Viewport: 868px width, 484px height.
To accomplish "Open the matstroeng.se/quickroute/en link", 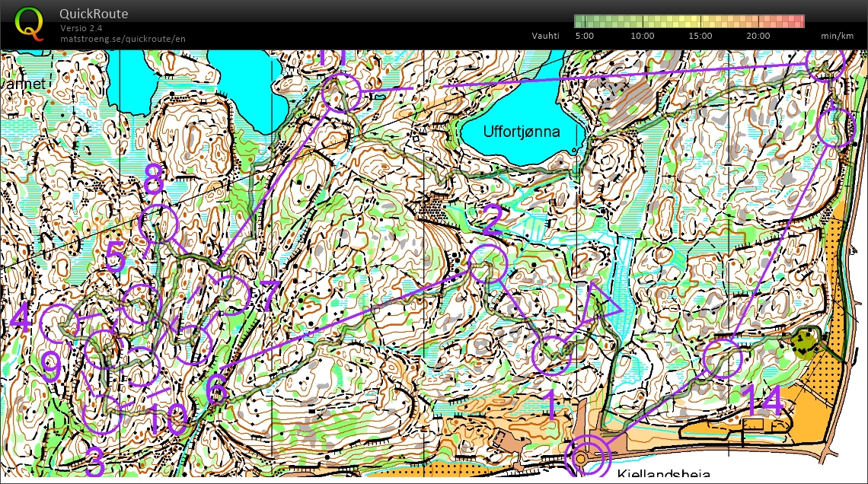I will click(123, 39).
